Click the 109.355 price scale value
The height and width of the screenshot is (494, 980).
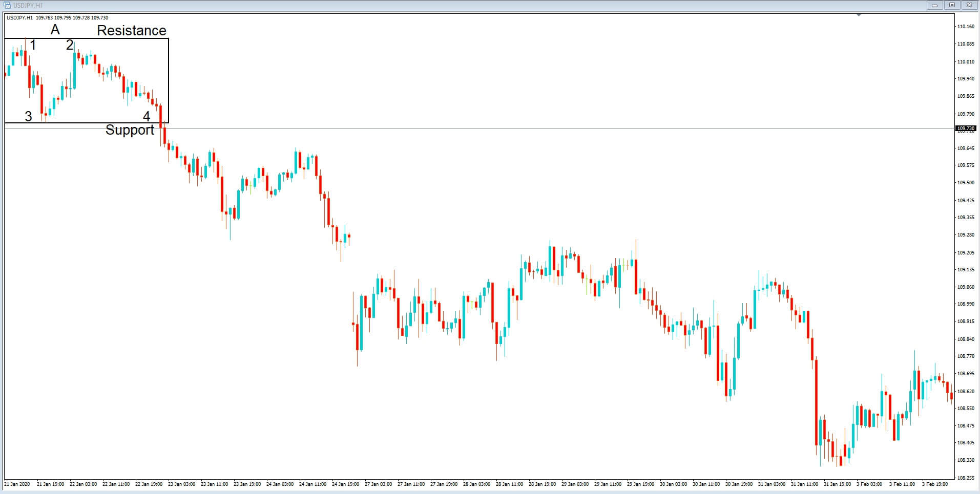pyautogui.click(x=966, y=218)
